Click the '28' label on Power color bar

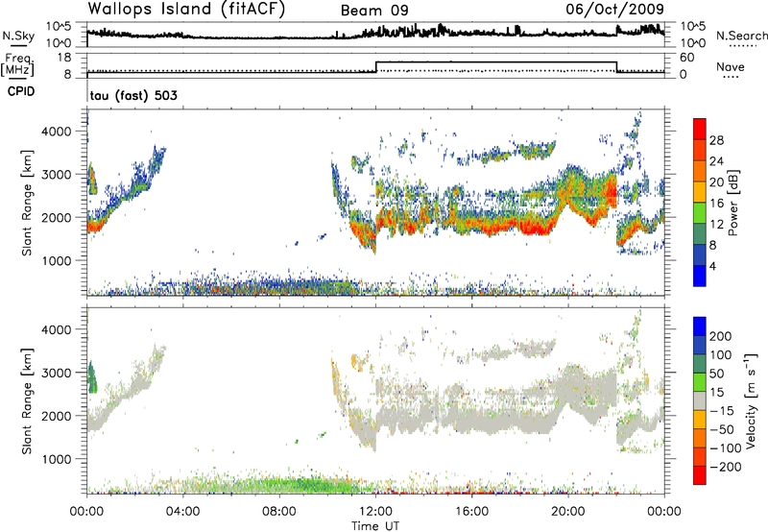point(716,140)
